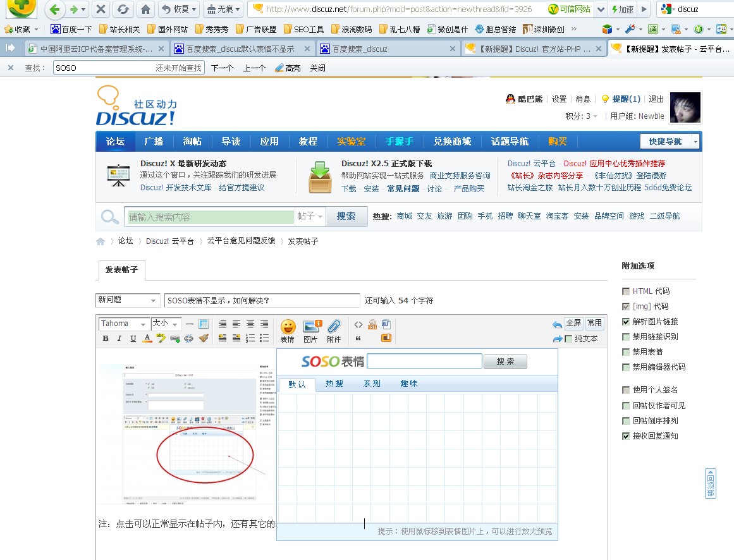The height and width of the screenshot is (560, 734).
Task: Open the Tahoma font family dropdown
Action: tap(123, 324)
